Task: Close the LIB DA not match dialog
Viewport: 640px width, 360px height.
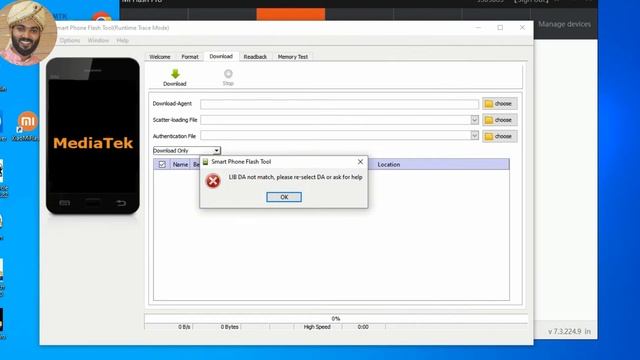Action: [360, 162]
